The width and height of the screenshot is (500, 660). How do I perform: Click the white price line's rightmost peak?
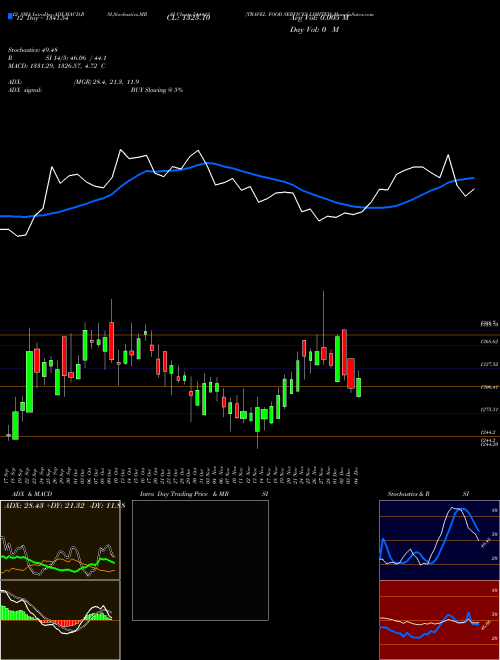448,155
